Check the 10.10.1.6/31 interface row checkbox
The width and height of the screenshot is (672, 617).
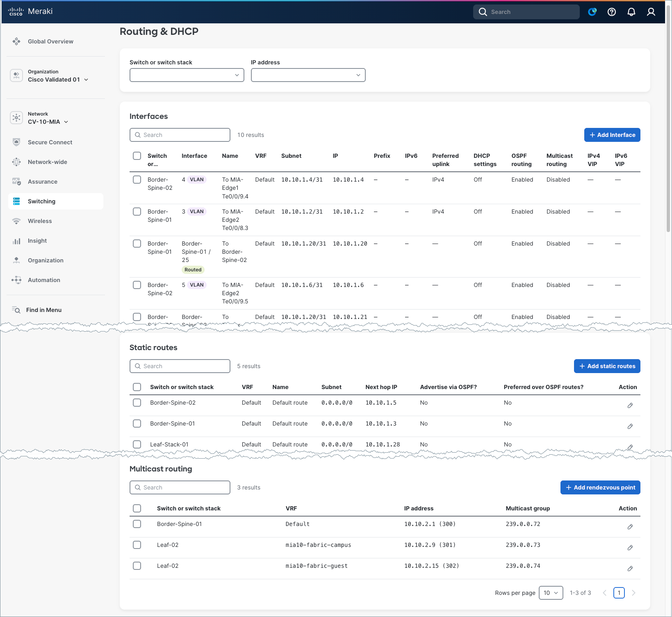[137, 285]
